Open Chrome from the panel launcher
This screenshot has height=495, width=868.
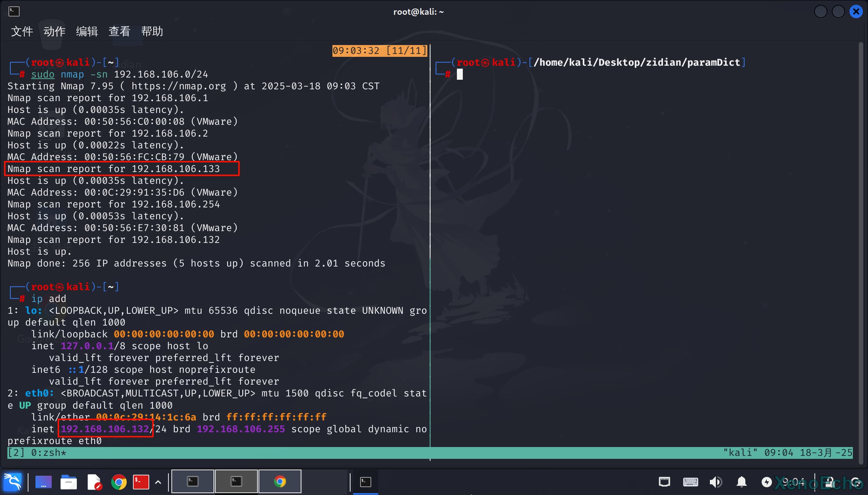coord(119,482)
